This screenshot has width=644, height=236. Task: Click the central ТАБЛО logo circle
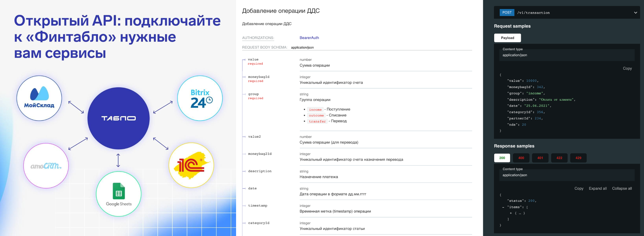[119, 118]
